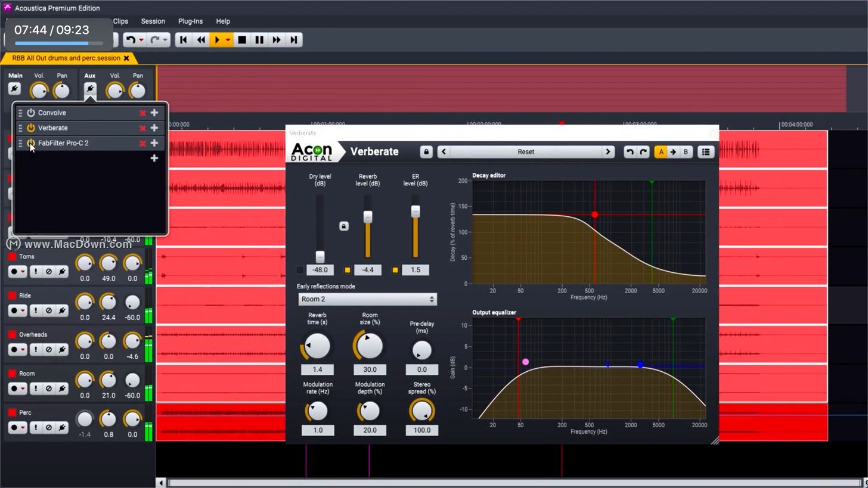Click the red point in Decay editor
Image resolution: width=868 pixels, height=488 pixels.
[x=594, y=215]
